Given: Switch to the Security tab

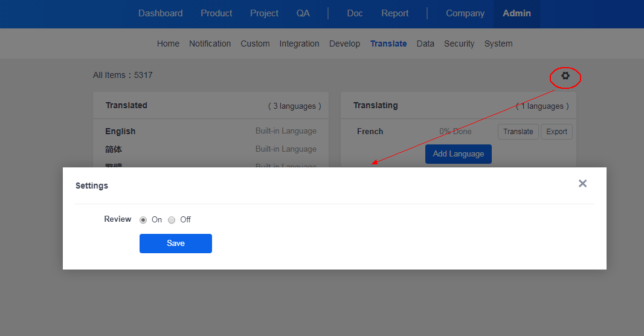Looking at the screenshot, I should tap(459, 44).
